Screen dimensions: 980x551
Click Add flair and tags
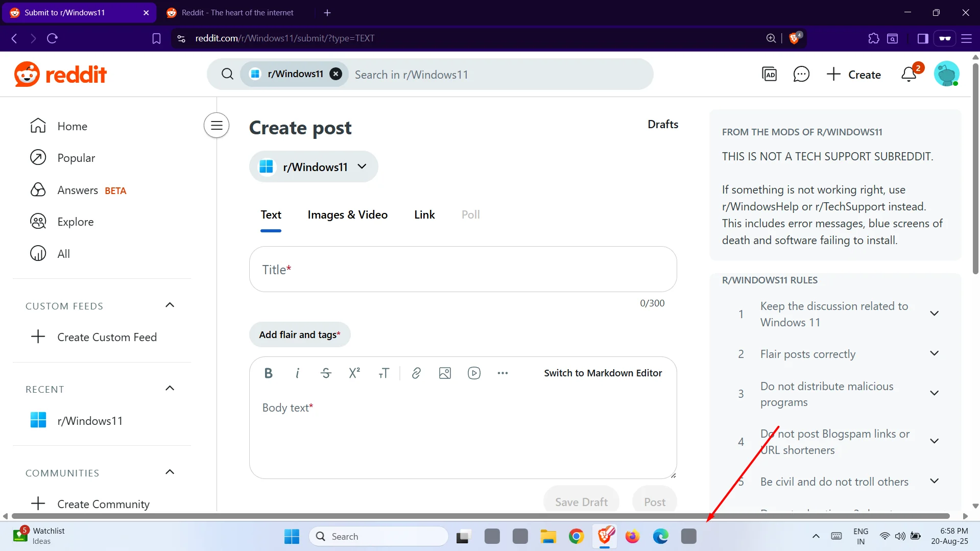pos(300,335)
